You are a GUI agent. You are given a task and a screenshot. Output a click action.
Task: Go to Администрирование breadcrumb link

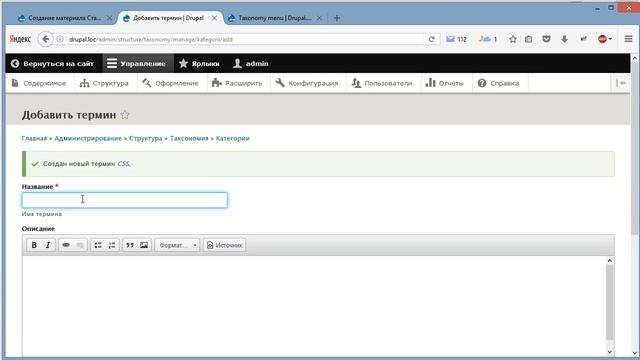click(x=88, y=138)
